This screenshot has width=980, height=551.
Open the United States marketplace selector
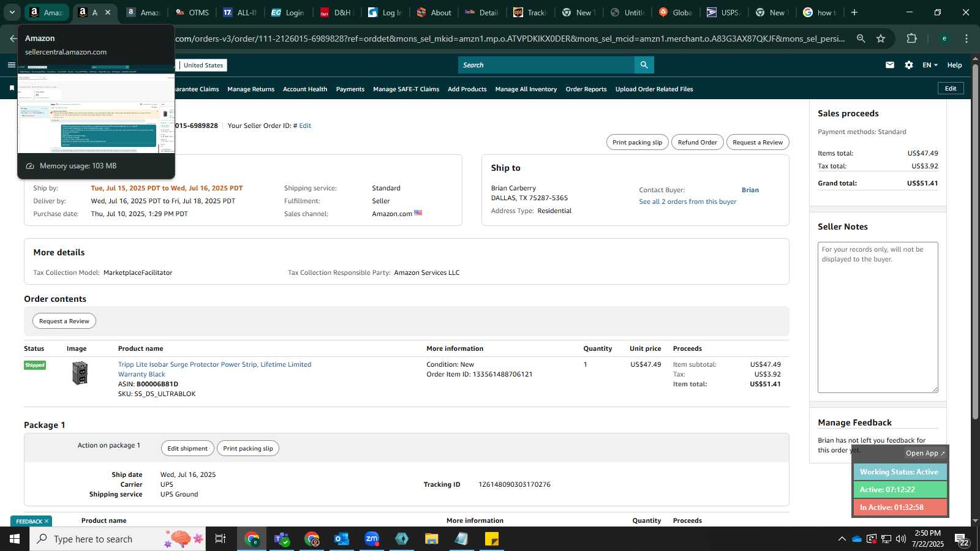click(x=203, y=65)
